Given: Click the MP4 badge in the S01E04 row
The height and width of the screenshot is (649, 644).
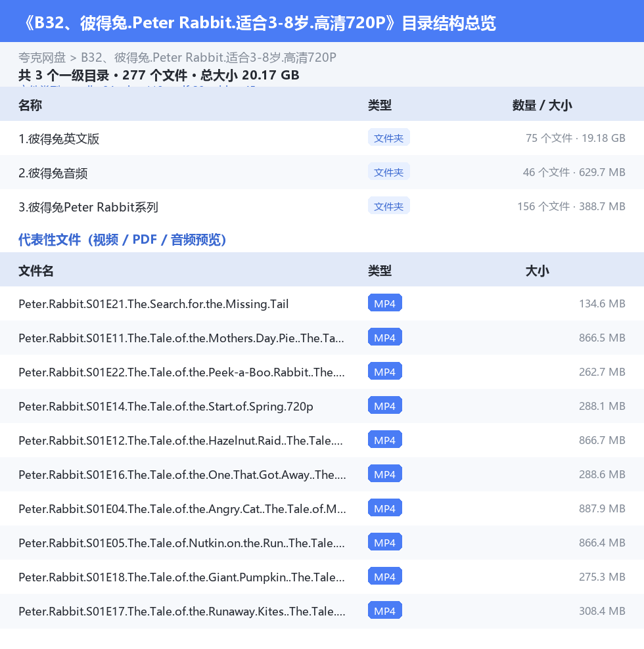Looking at the screenshot, I should [384, 508].
